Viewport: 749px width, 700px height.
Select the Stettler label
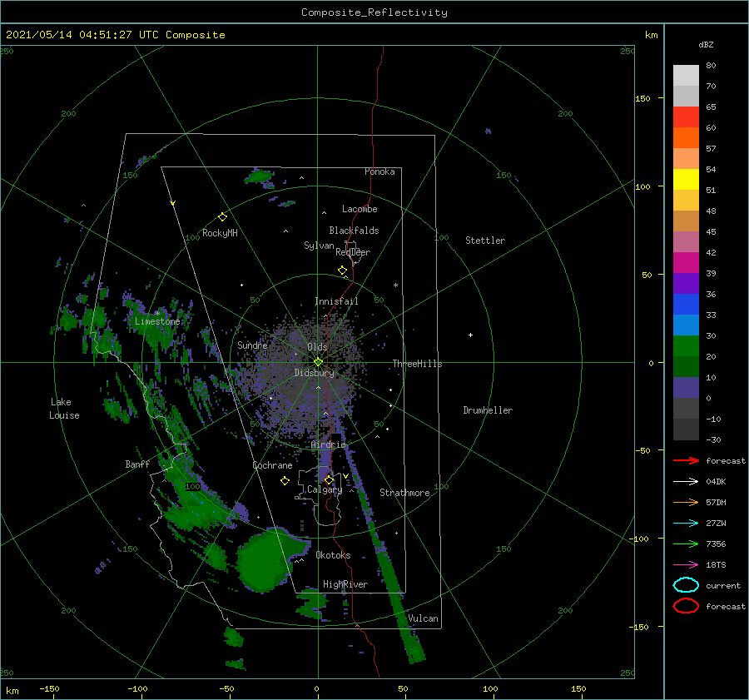click(x=485, y=241)
